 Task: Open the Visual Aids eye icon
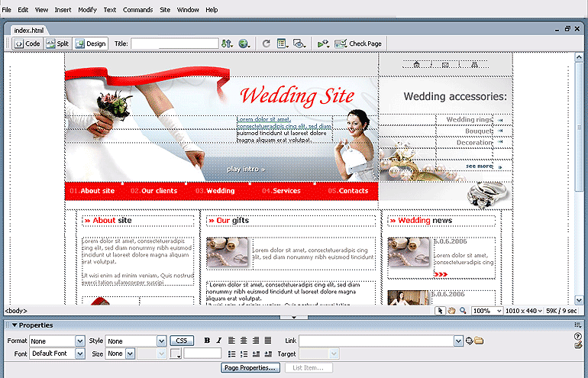coord(299,44)
